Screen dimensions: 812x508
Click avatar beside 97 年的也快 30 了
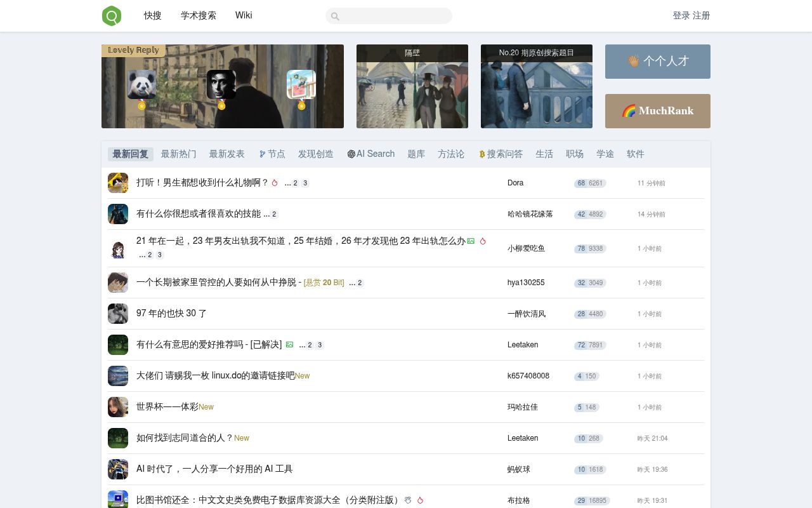(x=118, y=314)
